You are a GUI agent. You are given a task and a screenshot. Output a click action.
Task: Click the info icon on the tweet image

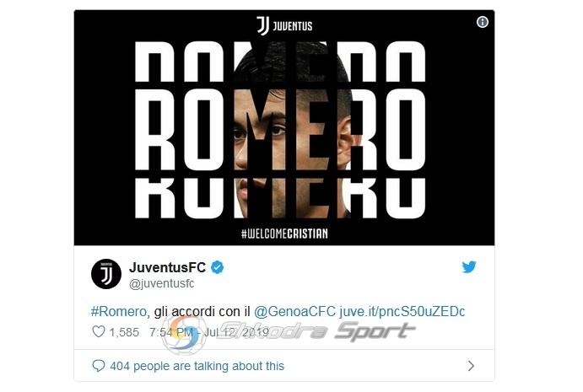pyautogui.click(x=483, y=22)
